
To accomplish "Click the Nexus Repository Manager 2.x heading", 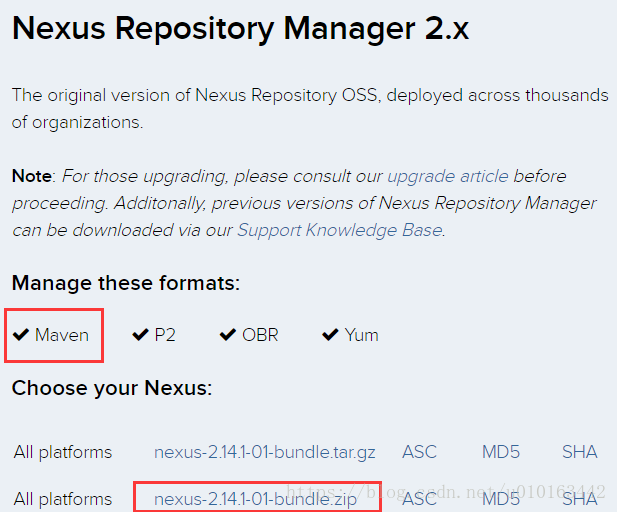I will pyautogui.click(x=240, y=29).
